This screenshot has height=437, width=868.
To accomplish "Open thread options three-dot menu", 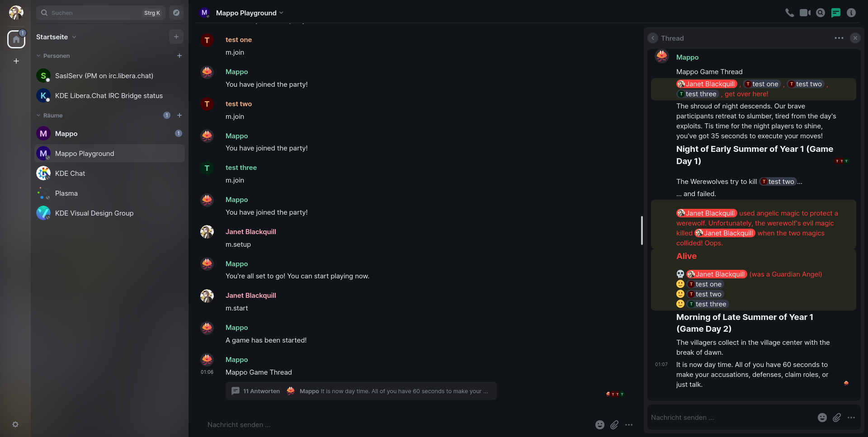I will (x=839, y=38).
